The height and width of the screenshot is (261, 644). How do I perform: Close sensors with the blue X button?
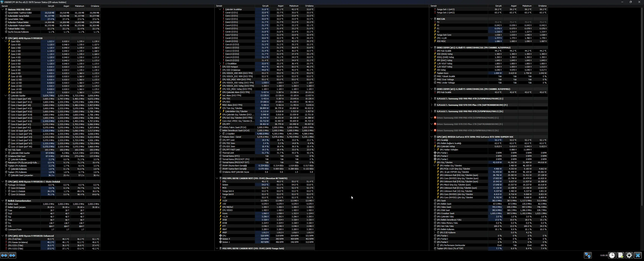(638, 255)
